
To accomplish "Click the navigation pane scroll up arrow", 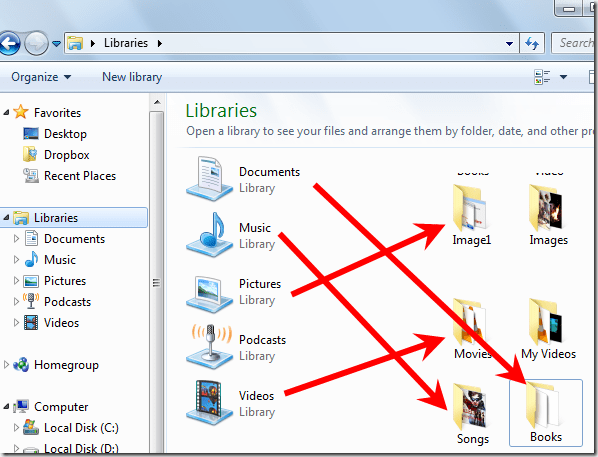I will pos(157,102).
